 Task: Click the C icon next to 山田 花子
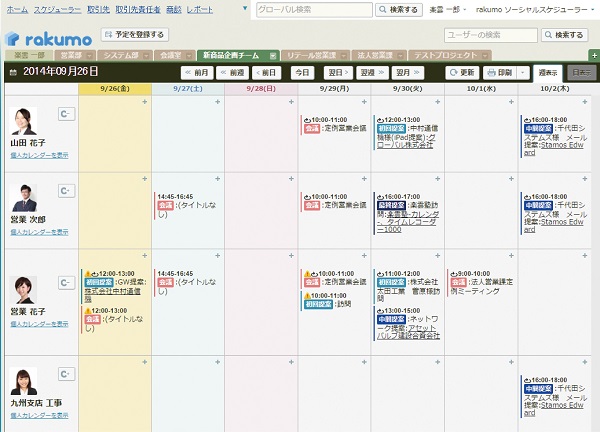[66, 114]
